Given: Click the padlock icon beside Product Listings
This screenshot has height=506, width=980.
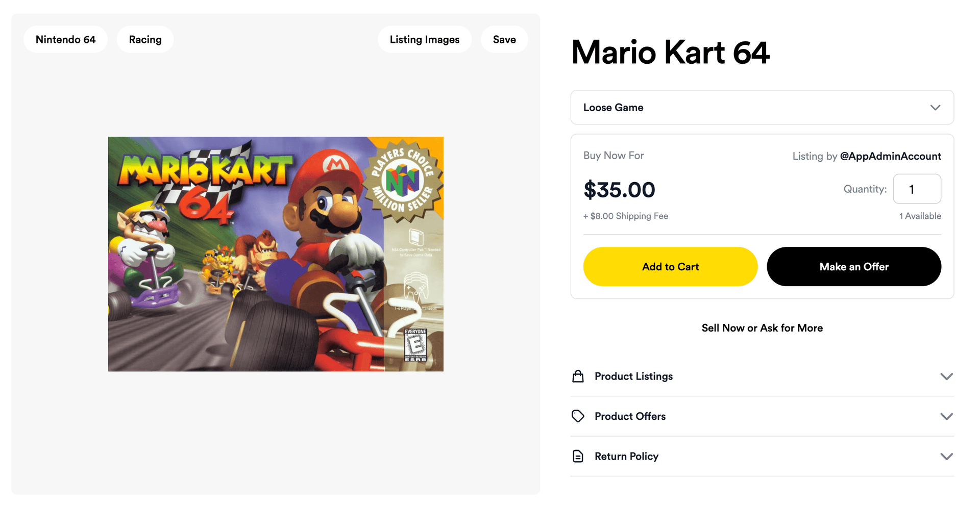Looking at the screenshot, I should click(x=578, y=376).
